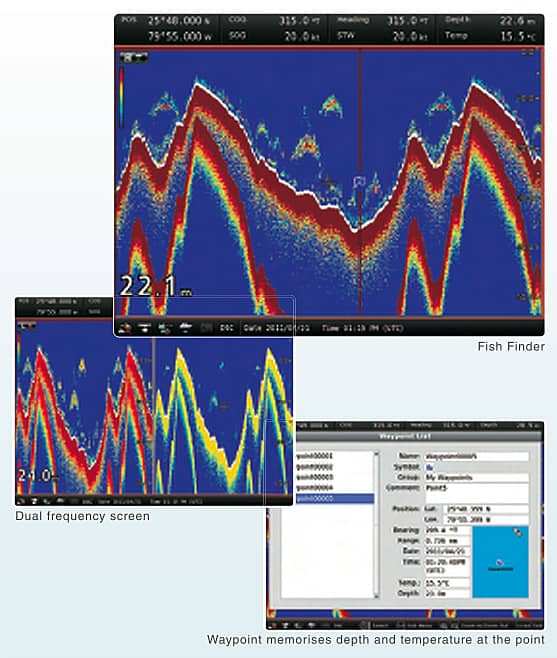Click the Comment field containing Point5
This screenshot has height=658, width=557.
pos(476,493)
